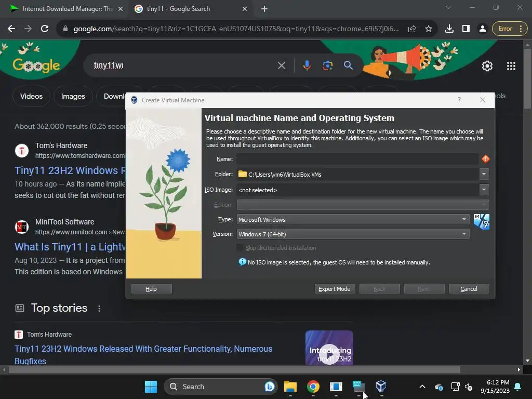Click the Google doodle logo

click(x=36, y=65)
